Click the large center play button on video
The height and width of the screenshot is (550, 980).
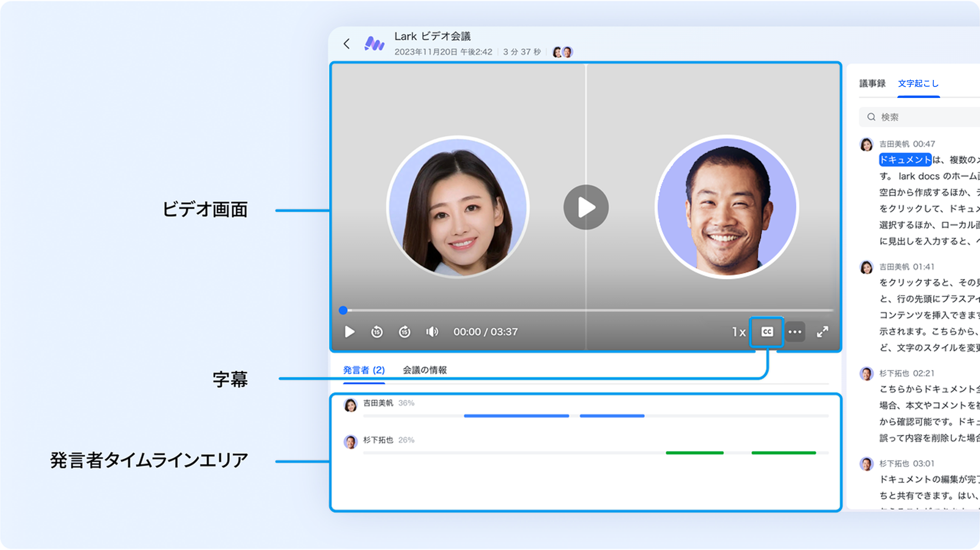point(586,207)
